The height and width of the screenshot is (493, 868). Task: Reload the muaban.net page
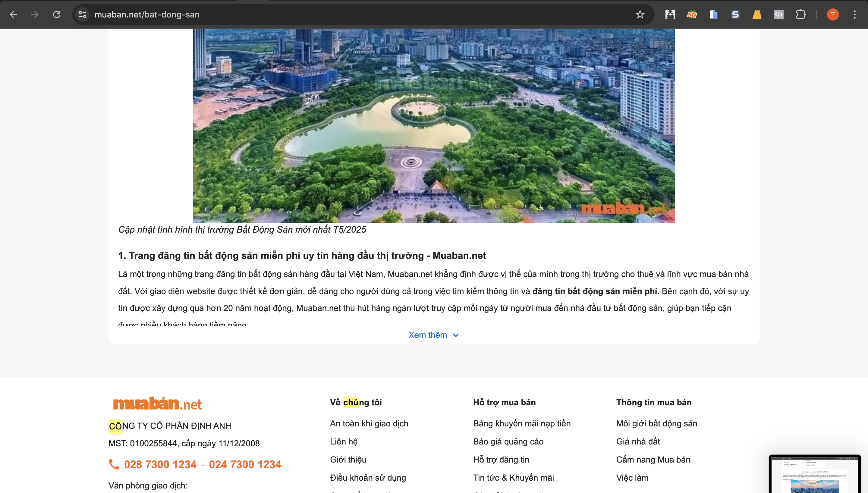click(x=57, y=14)
